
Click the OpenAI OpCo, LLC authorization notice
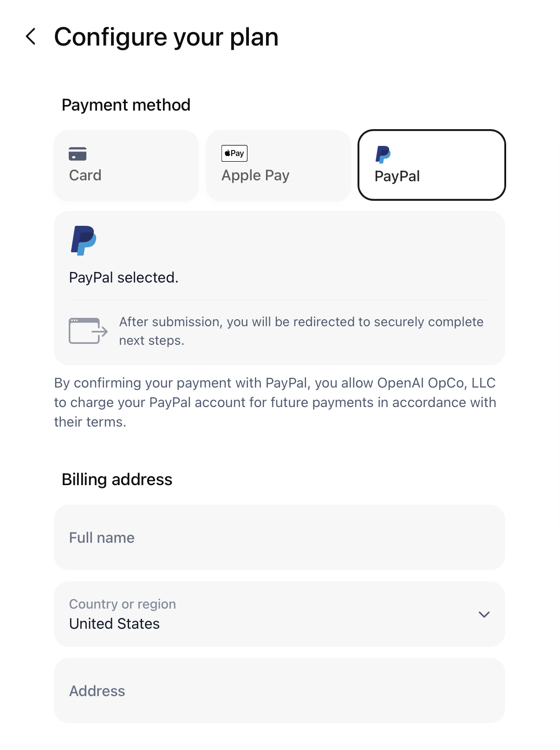click(275, 402)
